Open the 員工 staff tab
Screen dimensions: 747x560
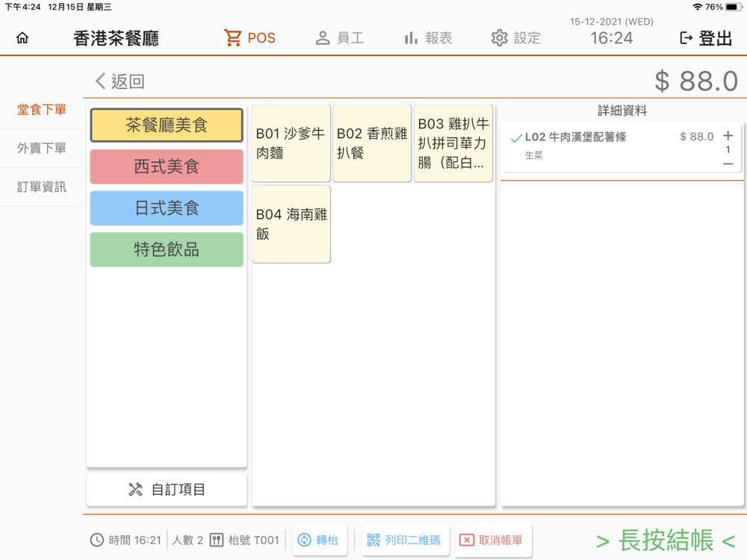340,37
